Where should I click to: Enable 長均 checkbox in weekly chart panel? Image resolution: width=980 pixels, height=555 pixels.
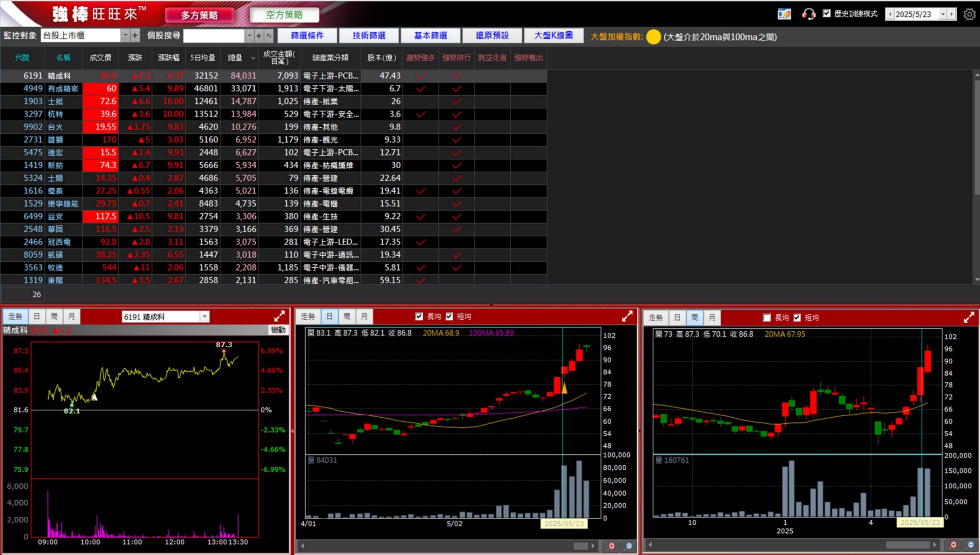(x=767, y=318)
